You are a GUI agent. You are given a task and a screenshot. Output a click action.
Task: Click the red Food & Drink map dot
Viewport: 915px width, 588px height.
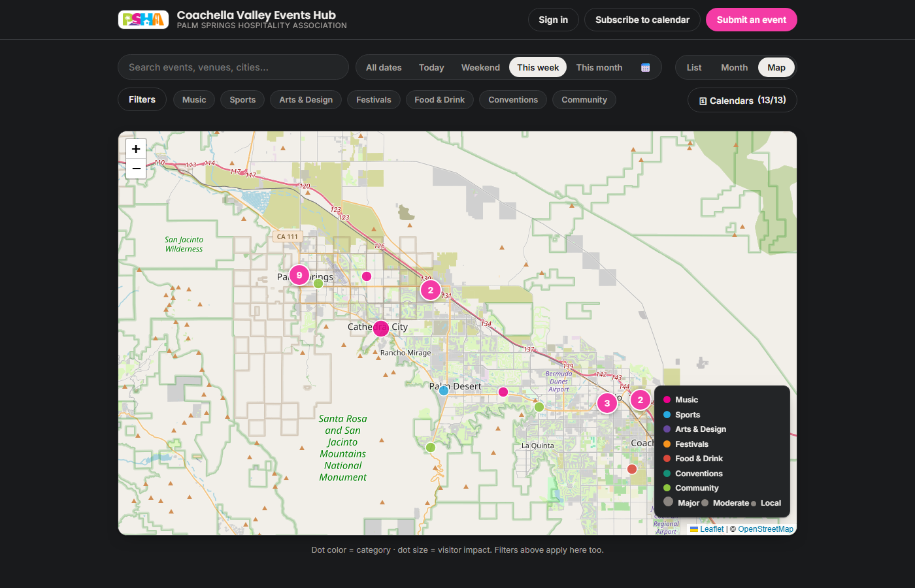coord(632,469)
